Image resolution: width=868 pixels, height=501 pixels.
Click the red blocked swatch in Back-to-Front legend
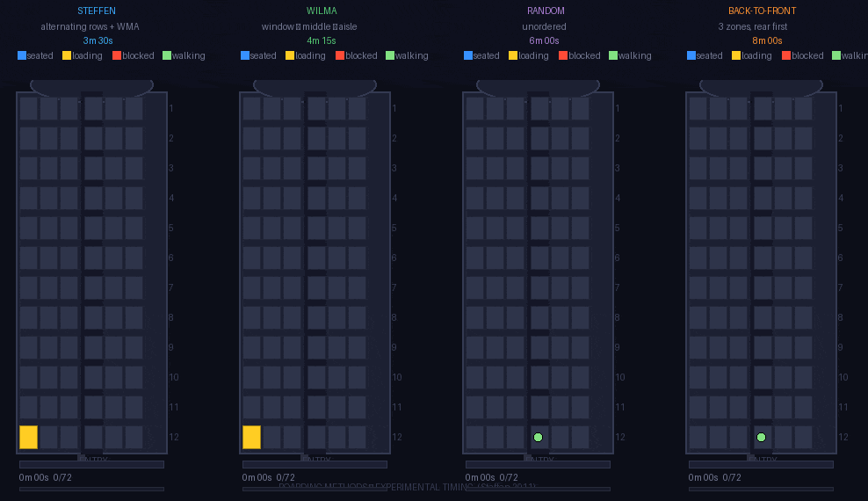(786, 55)
